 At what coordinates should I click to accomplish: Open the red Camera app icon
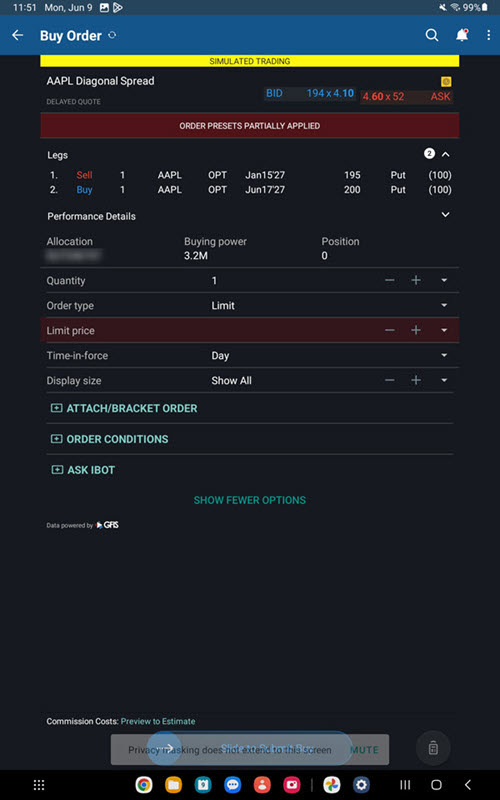point(292,785)
